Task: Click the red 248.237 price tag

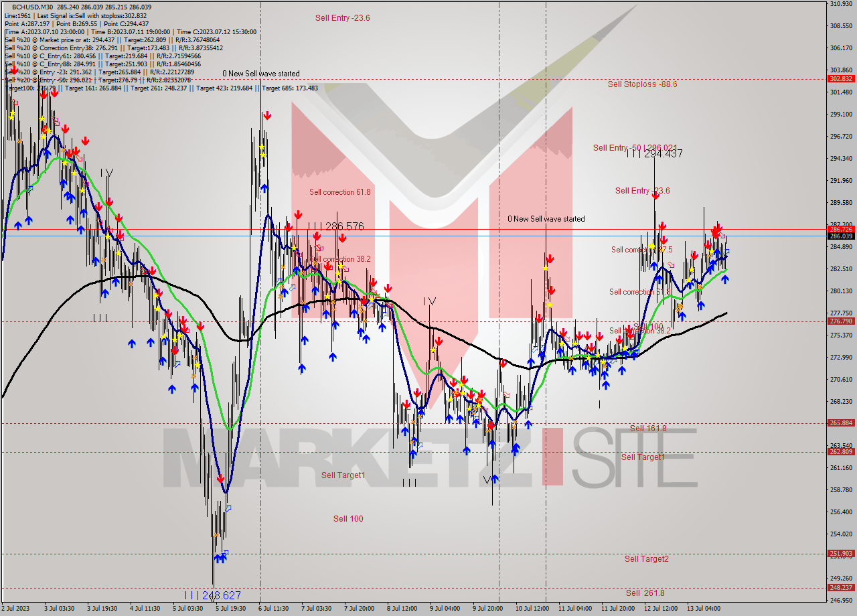Action: 841,588
